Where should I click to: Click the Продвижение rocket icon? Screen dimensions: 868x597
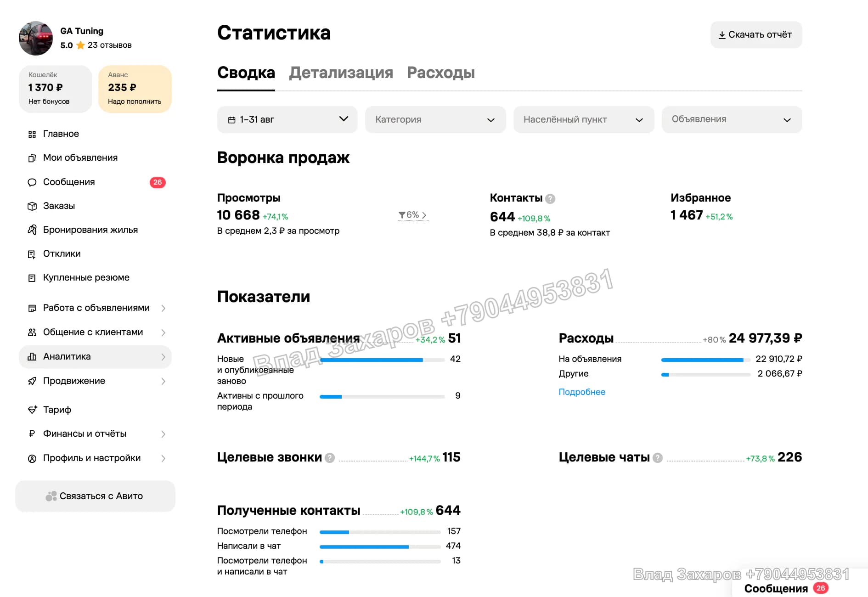point(32,381)
